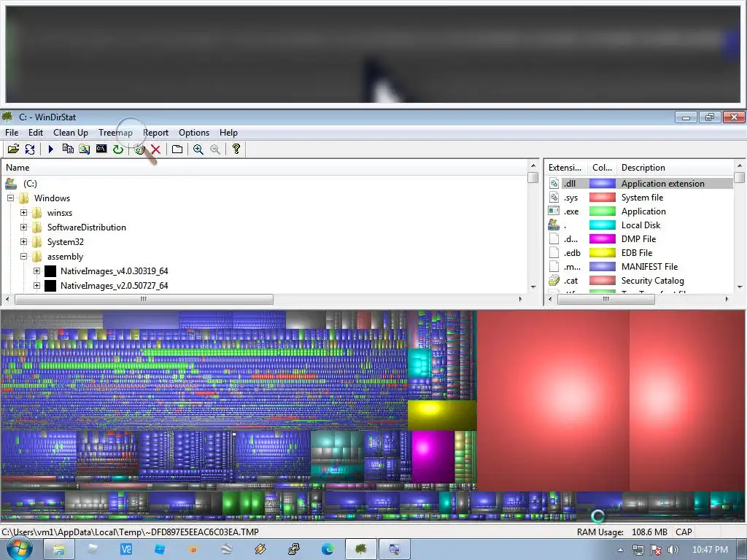747x560 pixels.
Task: Click the .exe Application file type icon
Action: (554, 211)
